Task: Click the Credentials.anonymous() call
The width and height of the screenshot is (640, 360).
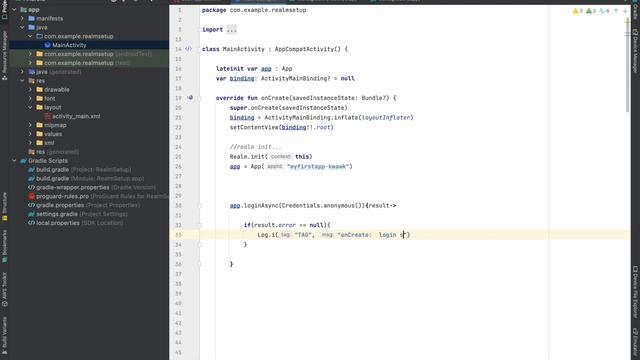Action: pos(322,206)
